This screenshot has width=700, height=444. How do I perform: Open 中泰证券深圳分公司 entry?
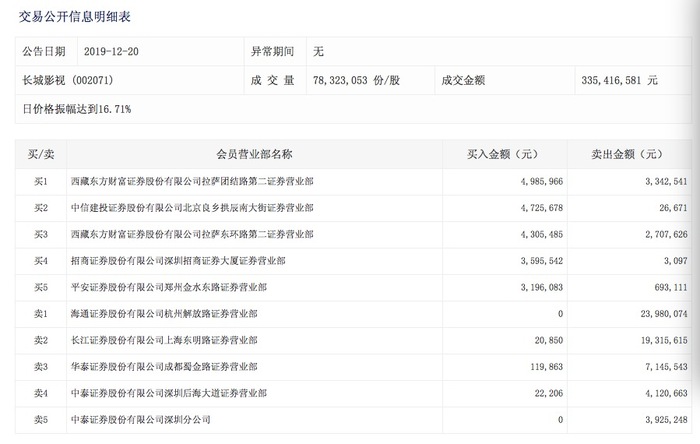pyautogui.click(x=141, y=420)
